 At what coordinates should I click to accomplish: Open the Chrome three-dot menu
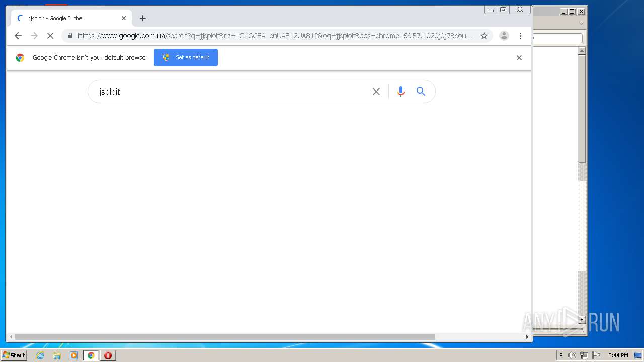(520, 36)
